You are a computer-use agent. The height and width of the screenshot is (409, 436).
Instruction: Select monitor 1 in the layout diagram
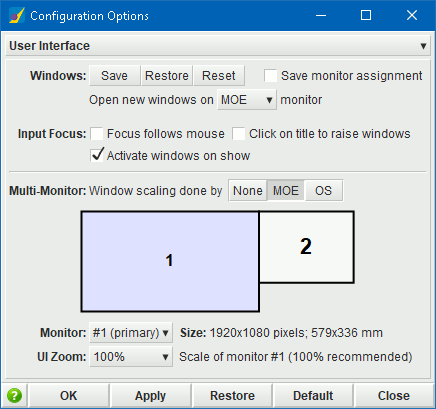tap(170, 262)
